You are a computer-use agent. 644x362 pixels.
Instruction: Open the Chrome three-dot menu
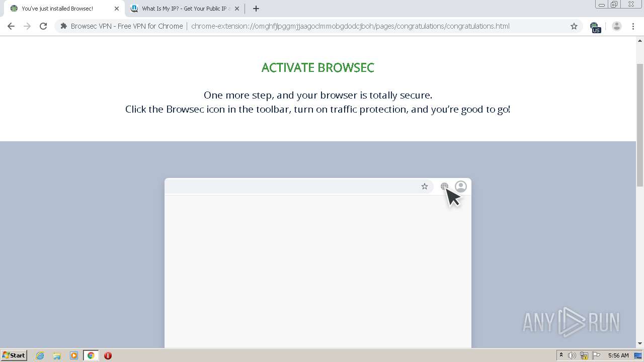coord(633,26)
